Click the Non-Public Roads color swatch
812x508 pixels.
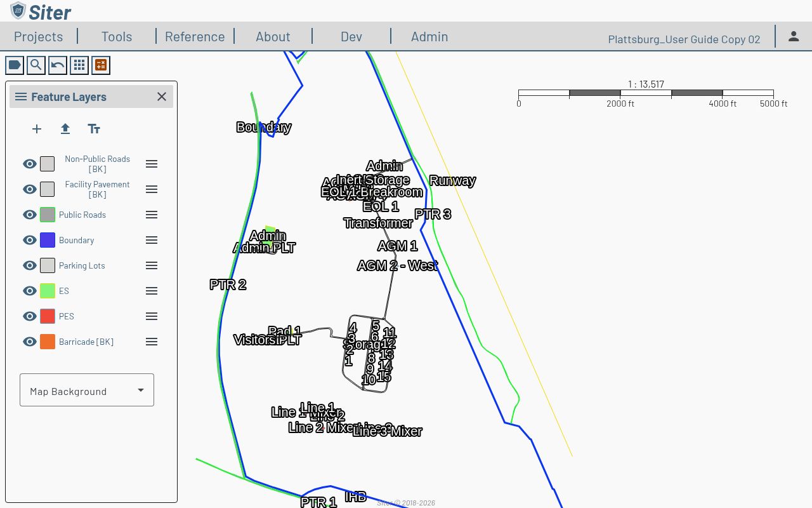(x=48, y=164)
